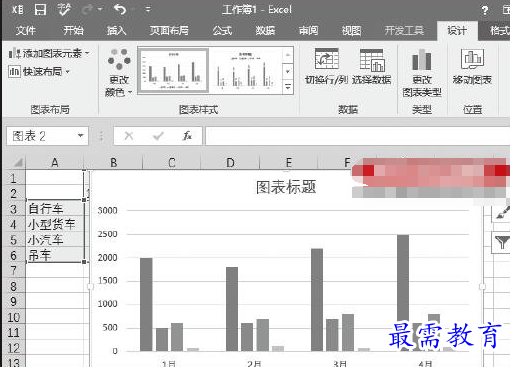Switch to the 插入 ribbon tab
This screenshot has width=510, height=367.
[x=117, y=31]
